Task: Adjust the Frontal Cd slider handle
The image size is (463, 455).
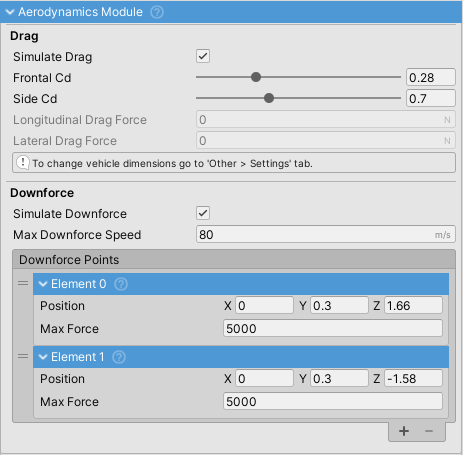Action: 256,77
